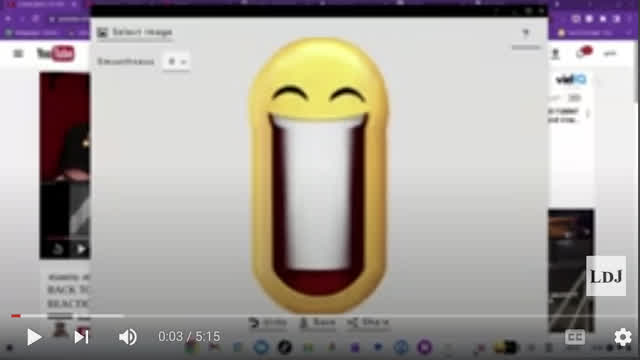Click Share below the emoji image

[368, 323]
